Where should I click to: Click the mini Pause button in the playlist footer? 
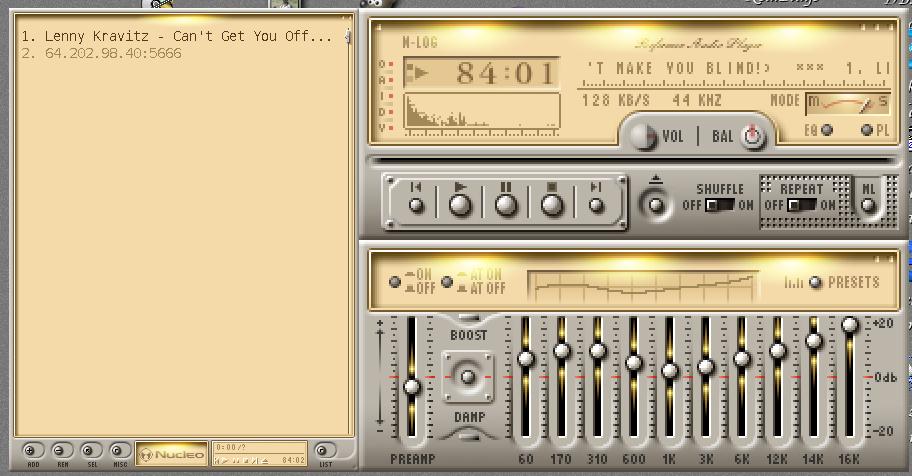[236, 460]
